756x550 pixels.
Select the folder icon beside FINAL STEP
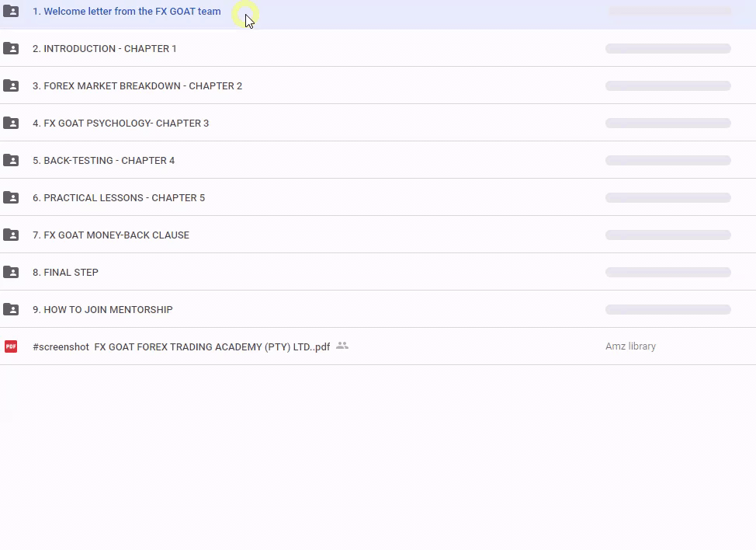pyautogui.click(x=11, y=273)
